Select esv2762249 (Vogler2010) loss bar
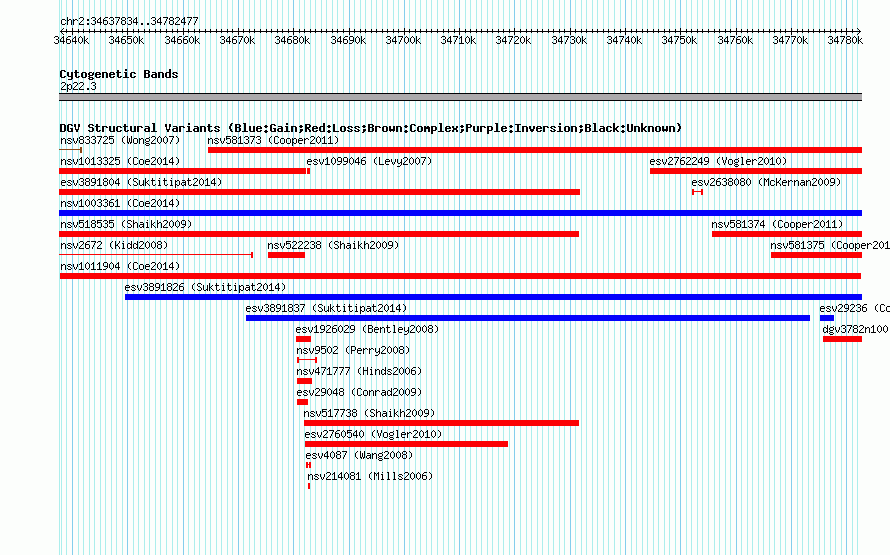 756,171
